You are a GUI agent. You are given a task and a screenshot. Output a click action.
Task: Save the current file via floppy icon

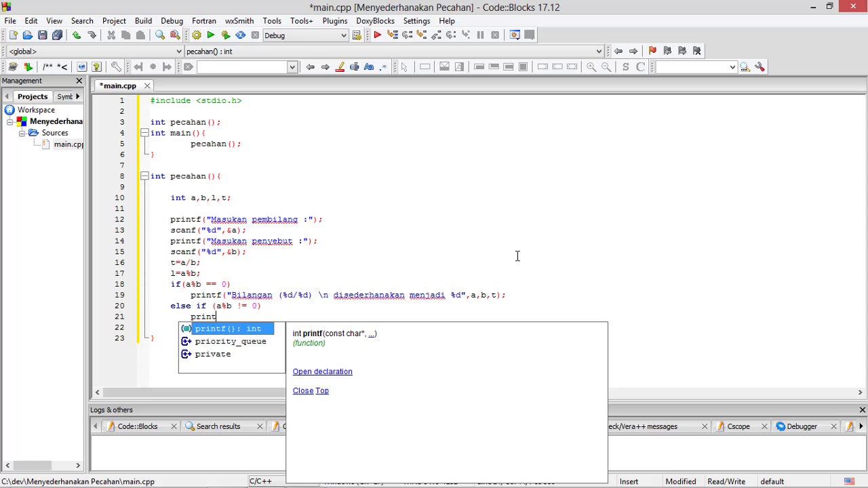tap(43, 35)
